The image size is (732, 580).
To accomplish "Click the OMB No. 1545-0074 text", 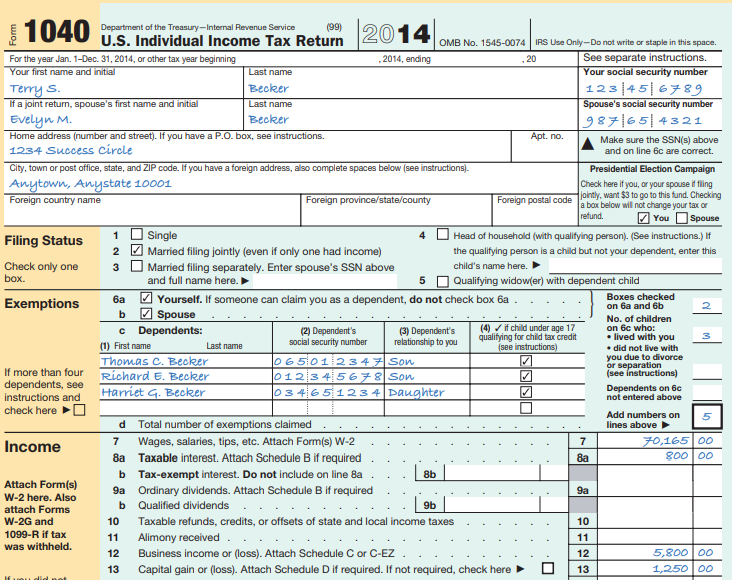I will click(482, 42).
